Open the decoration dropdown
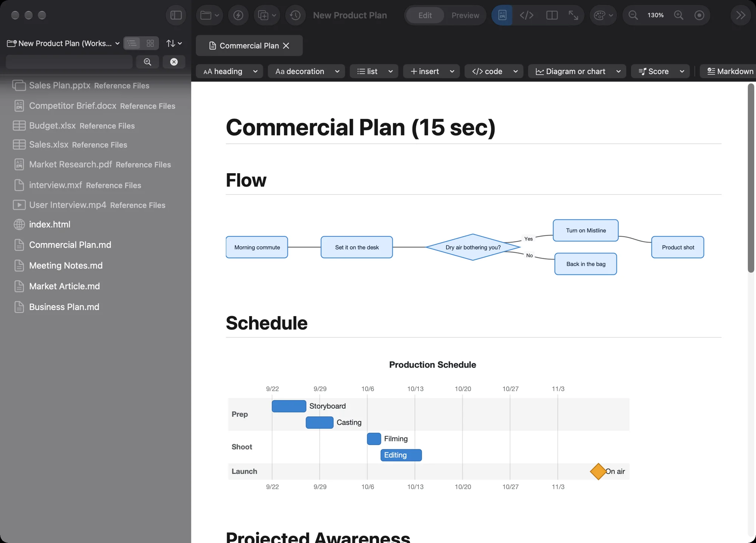Viewport: 756px width, 543px height. pyautogui.click(x=306, y=71)
